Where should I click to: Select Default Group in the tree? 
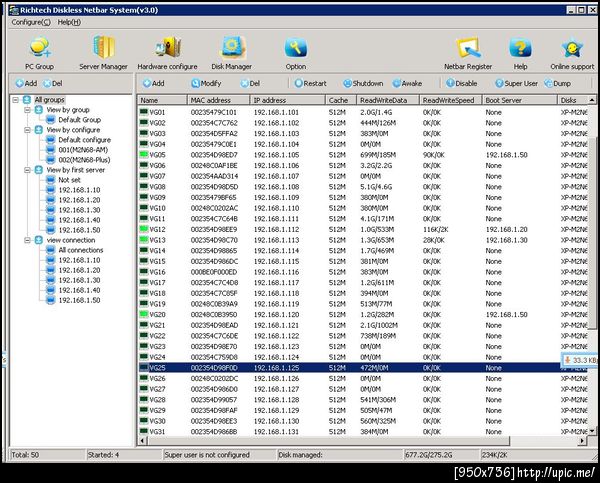coord(80,120)
